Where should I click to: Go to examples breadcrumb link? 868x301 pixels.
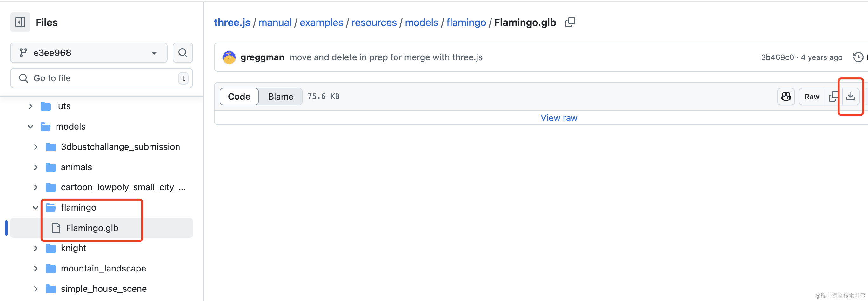point(322,23)
